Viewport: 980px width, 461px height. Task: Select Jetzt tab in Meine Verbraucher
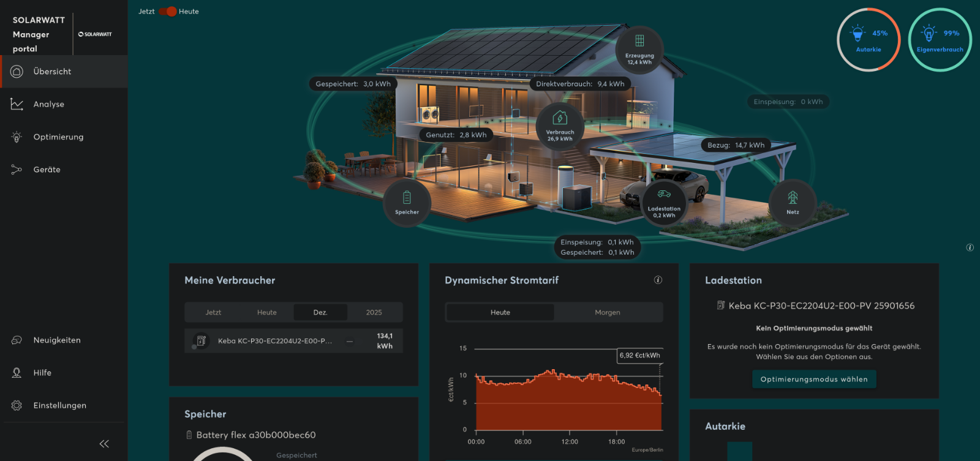coord(213,312)
